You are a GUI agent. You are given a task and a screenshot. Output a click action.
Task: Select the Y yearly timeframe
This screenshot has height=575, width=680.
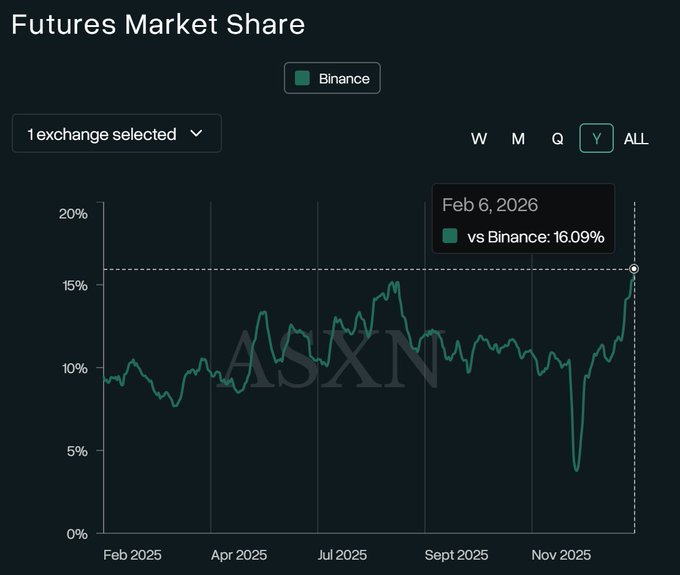[x=596, y=139]
